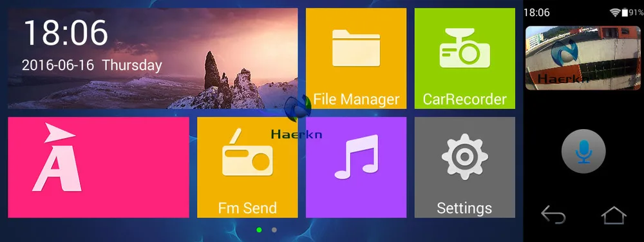This screenshot has width=644, height=242.
Task: Open the Settings gear tile
Action: click(x=464, y=167)
